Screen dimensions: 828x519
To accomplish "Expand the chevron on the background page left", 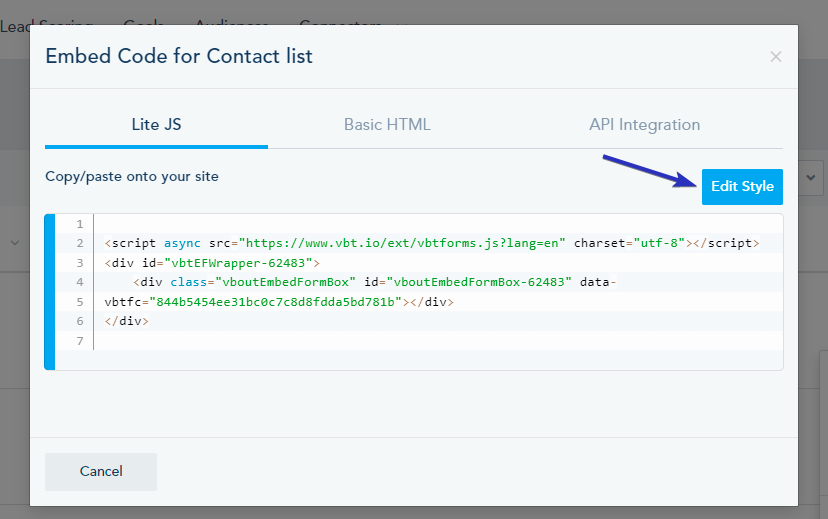I will (x=15, y=243).
